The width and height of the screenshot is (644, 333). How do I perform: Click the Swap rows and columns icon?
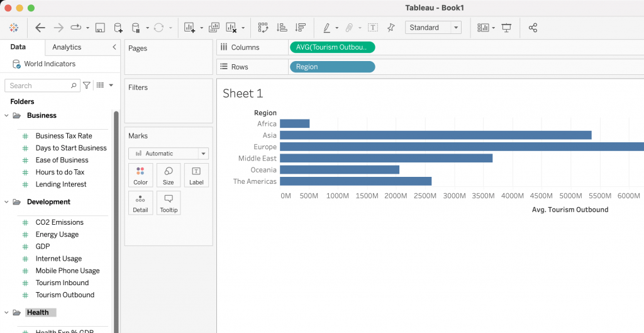pyautogui.click(x=264, y=28)
